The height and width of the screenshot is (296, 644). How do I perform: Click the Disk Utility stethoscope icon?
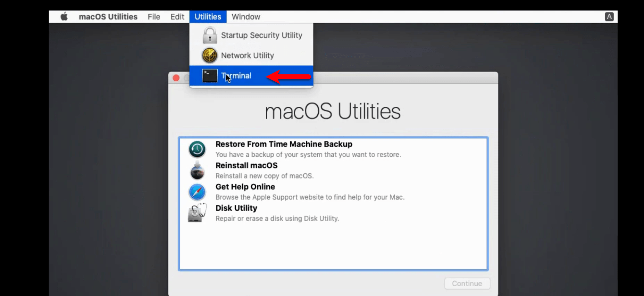click(x=197, y=213)
